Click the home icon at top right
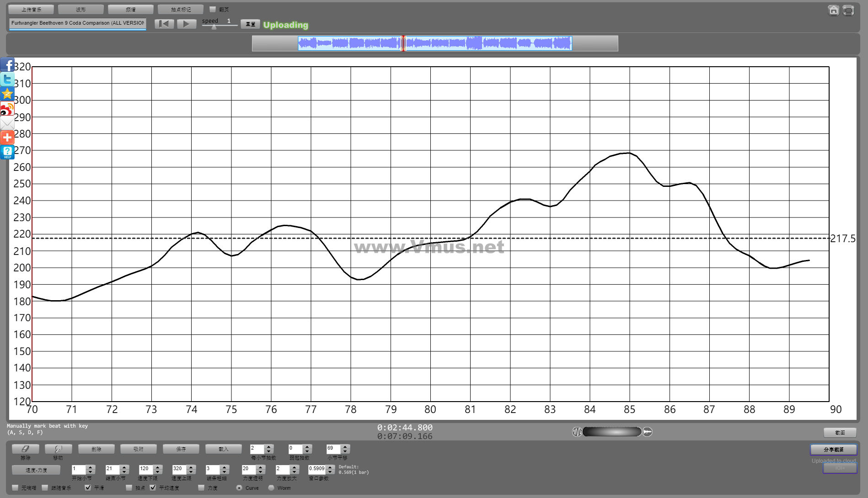The height and width of the screenshot is (498, 868). click(x=833, y=11)
